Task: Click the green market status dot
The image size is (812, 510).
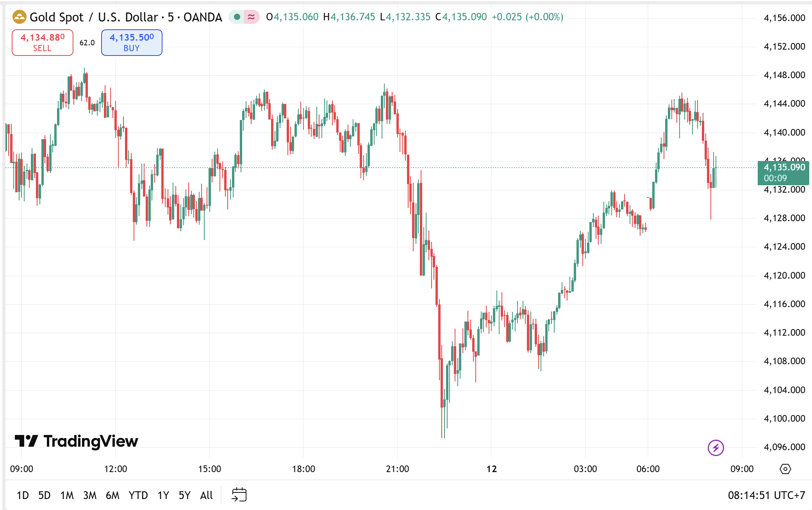Action: [x=237, y=17]
